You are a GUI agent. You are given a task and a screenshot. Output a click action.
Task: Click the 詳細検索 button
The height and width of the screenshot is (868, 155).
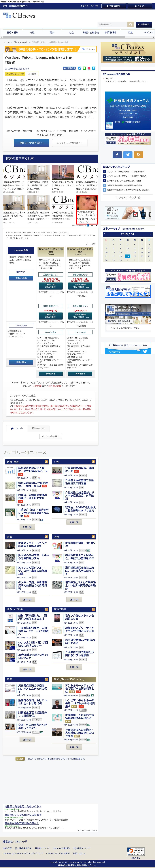tap(144, 25)
